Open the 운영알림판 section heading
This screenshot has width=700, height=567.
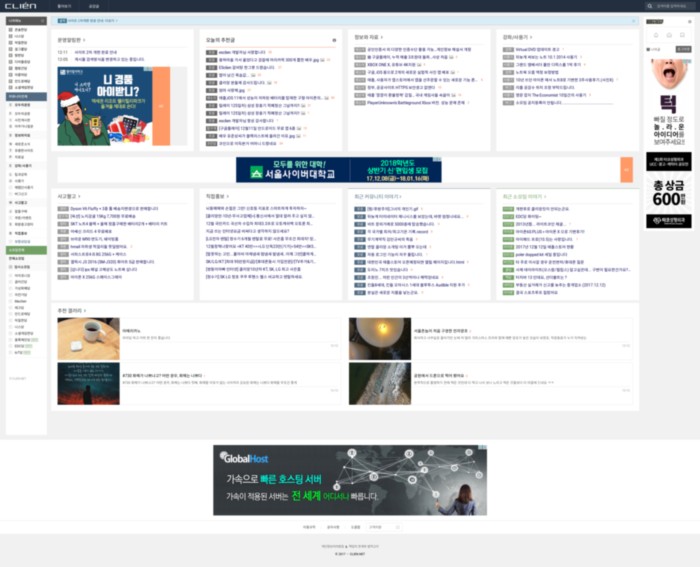point(70,40)
